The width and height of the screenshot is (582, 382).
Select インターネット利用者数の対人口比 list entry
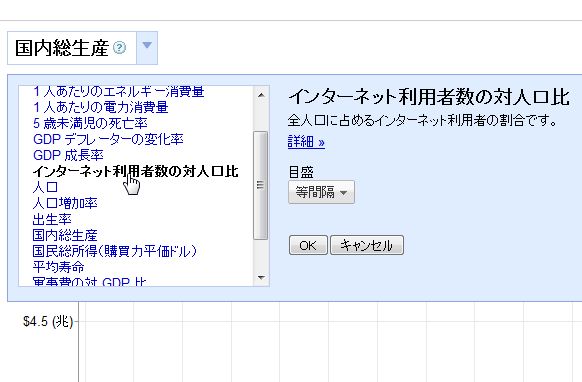[x=135, y=171]
